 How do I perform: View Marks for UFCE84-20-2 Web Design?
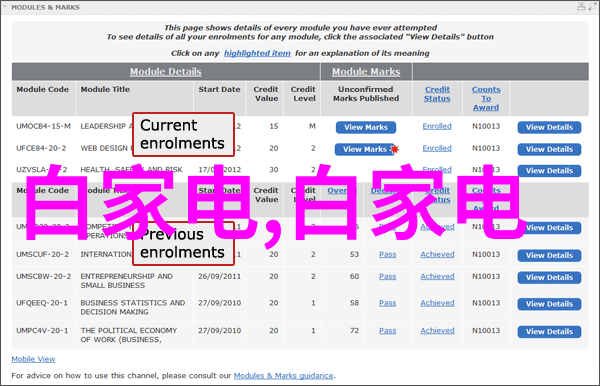[365, 149]
